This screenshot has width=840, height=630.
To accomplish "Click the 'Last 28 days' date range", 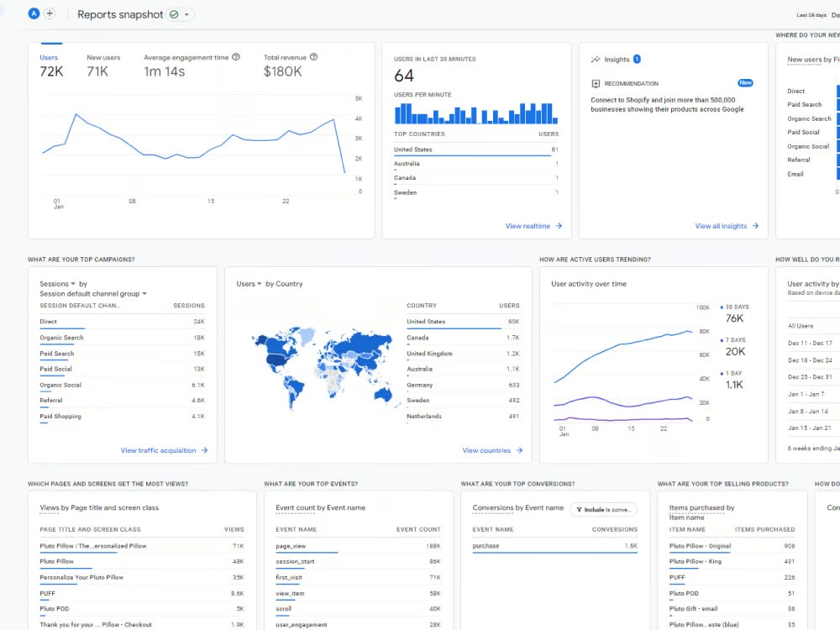I will (811, 15).
